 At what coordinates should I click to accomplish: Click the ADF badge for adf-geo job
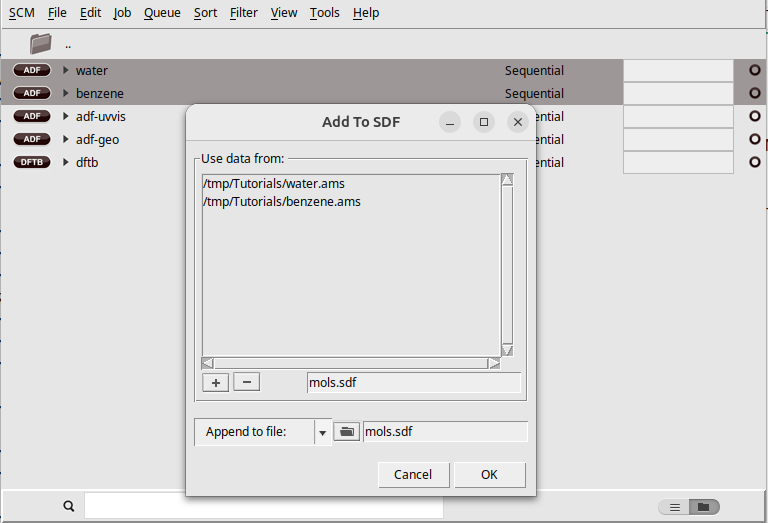tap(32, 140)
